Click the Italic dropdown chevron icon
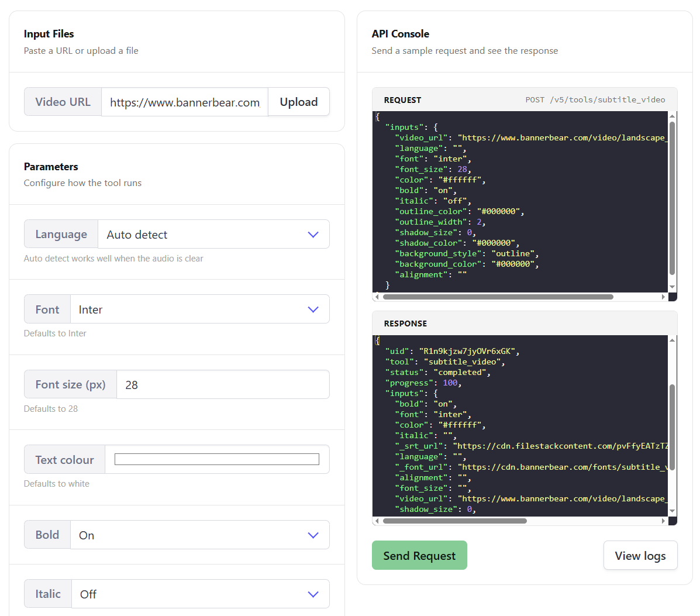Screen dimensions: 700x616 [313, 594]
